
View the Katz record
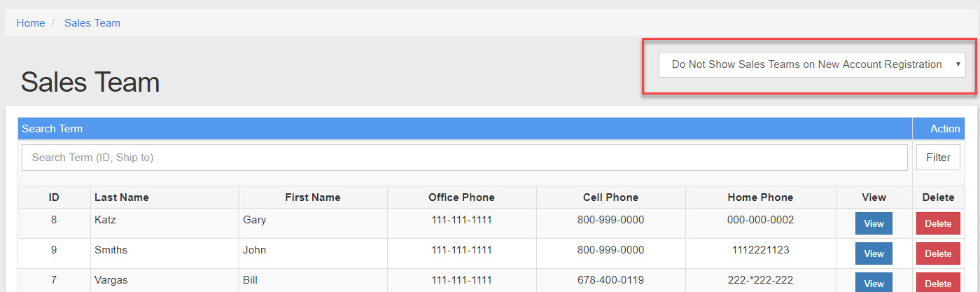click(874, 223)
